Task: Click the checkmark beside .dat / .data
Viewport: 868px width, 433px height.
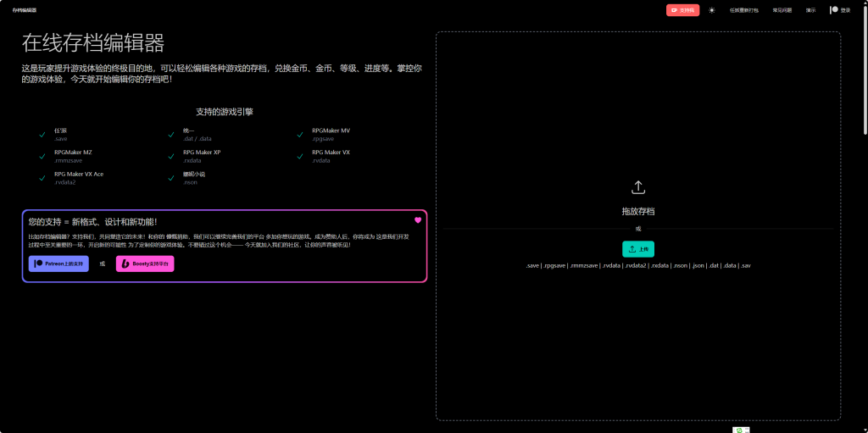Action: tap(171, 134)
